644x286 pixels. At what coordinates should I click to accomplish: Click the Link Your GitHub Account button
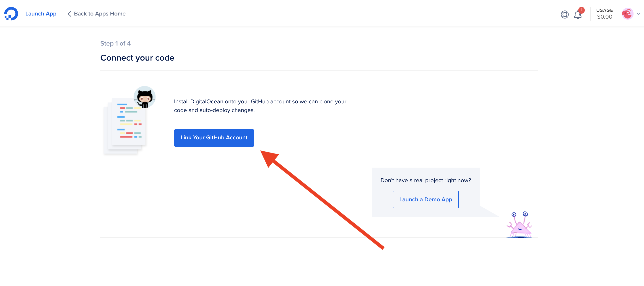(214, 138)
